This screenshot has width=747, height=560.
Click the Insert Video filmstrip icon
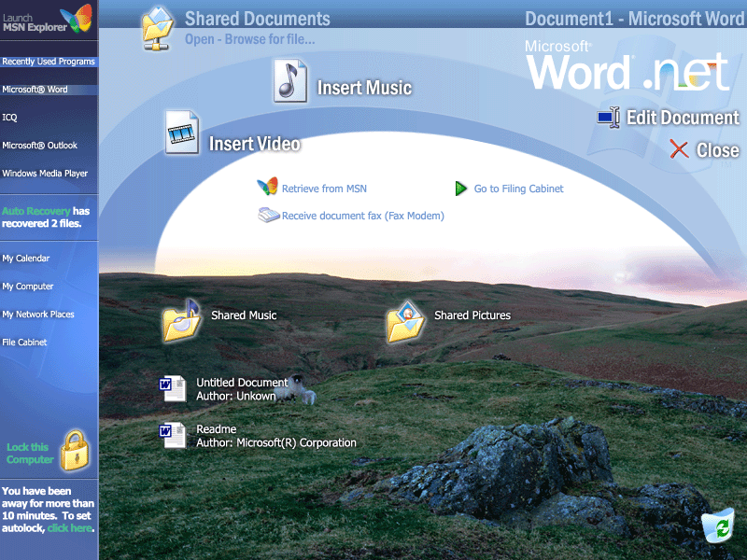point(182,133)
